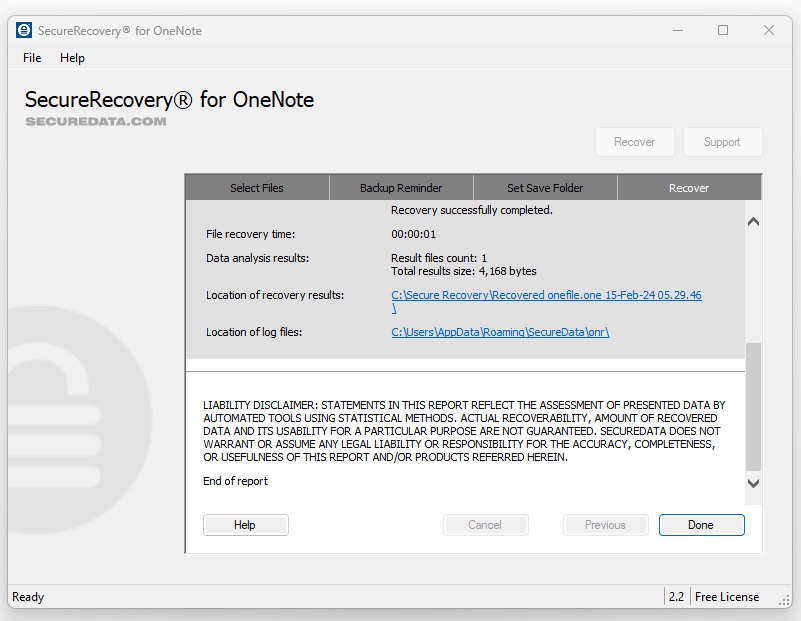Click the Recover step tab header
801x621 pixels.
pyautogui.click(x=689, y=188)
